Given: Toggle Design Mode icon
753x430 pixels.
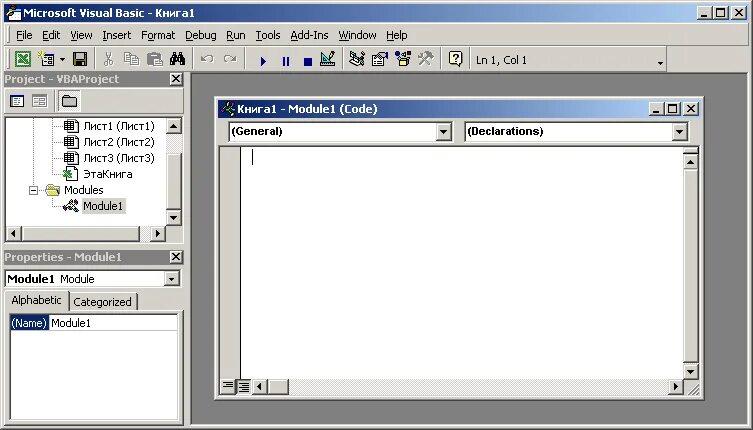Looking at the screenshot, I should tap(328, 60).
